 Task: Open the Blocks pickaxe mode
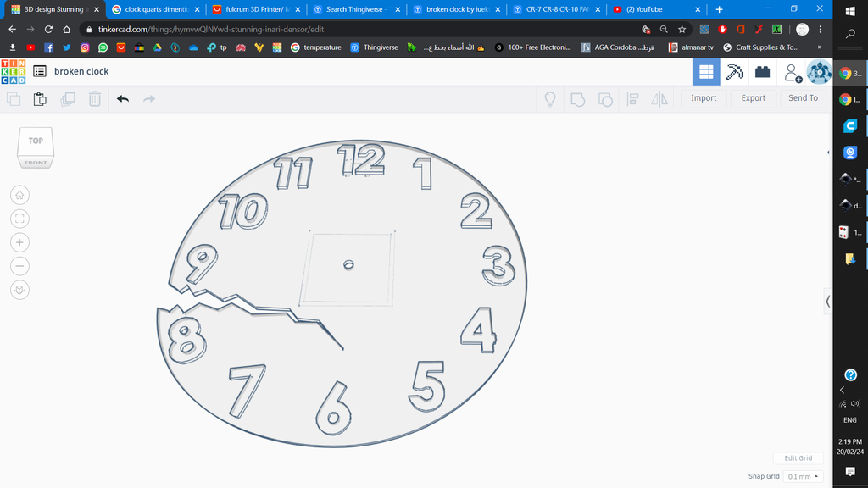click(x=734, y=72)
